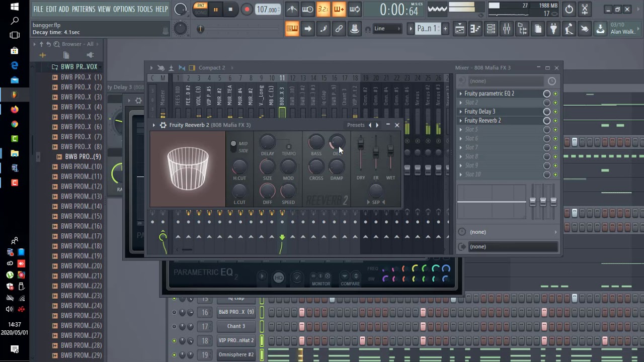Click the multilink to controllers icon
The width and height of the screenshot is (644, 362).
354,29
